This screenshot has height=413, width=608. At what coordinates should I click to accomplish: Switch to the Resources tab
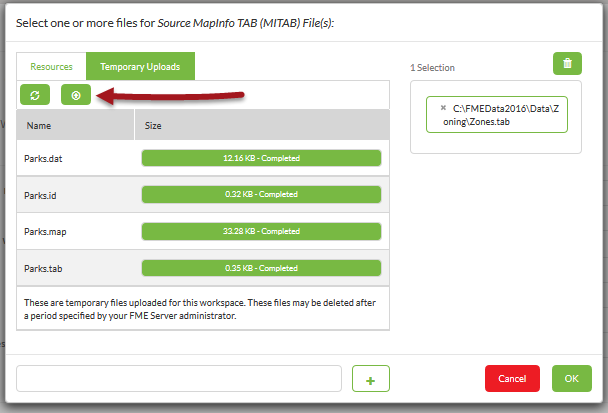51,67
